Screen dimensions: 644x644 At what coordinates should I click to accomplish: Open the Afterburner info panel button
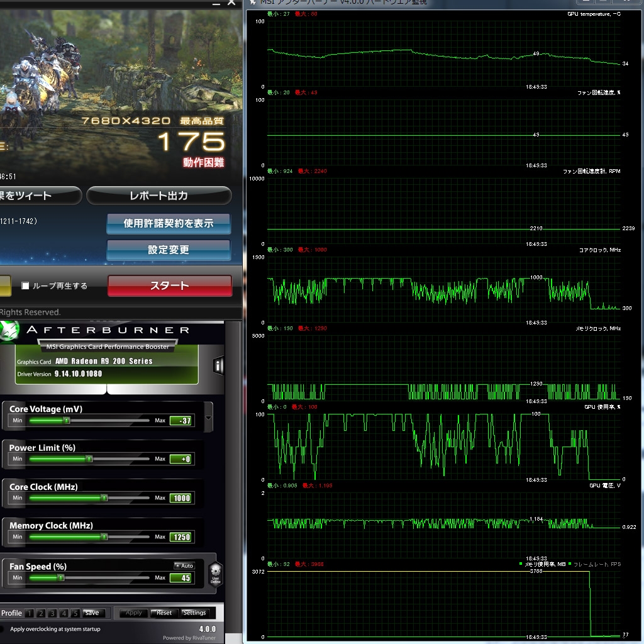pos(218,365)
